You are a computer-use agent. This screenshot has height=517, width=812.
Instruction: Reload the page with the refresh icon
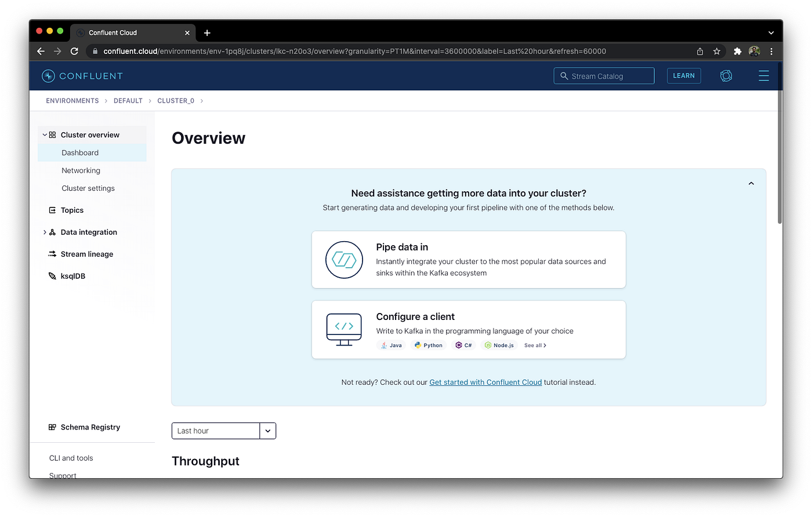click(74, 51)
